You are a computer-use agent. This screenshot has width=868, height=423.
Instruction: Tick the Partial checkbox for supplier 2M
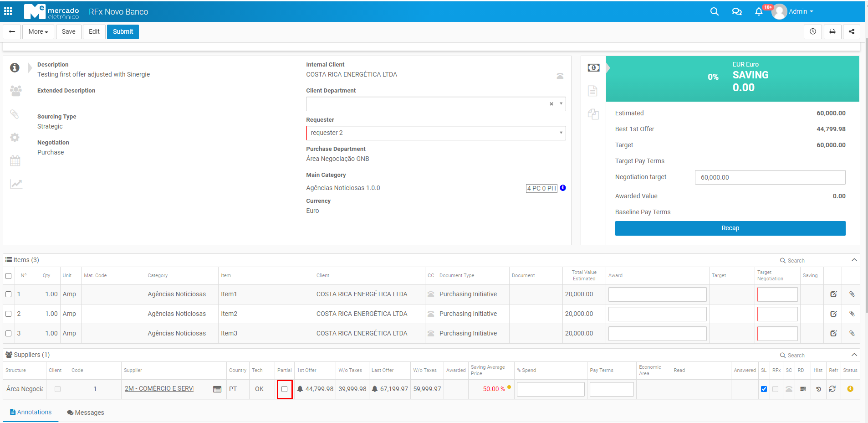tap(285, 389)
